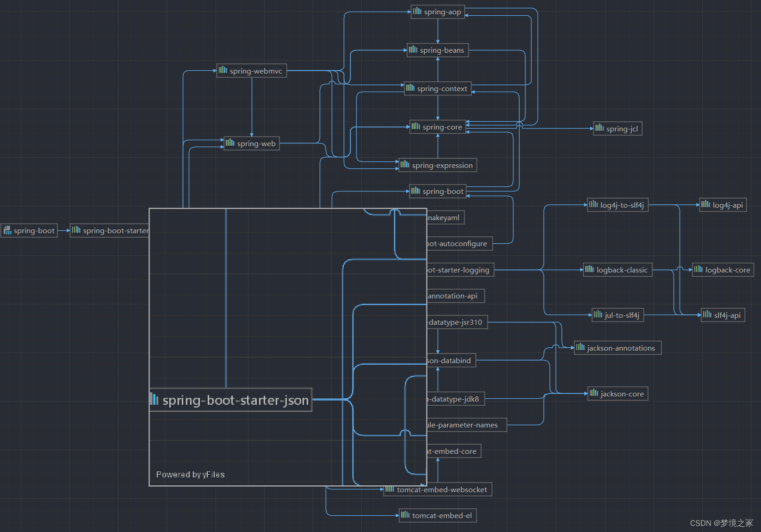761x532 pixels.
Task: Click the spring-beans library icon
Action: pos(413,49)
